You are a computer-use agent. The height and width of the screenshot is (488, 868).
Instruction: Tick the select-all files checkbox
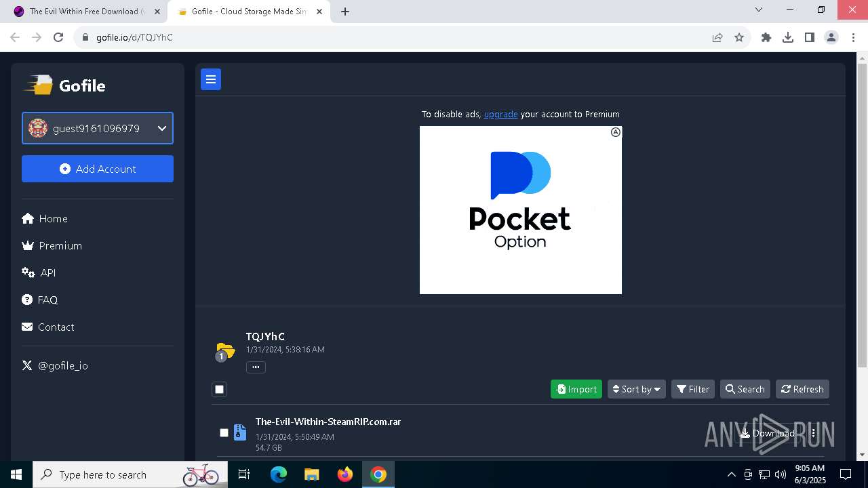[x=219, y=389]
